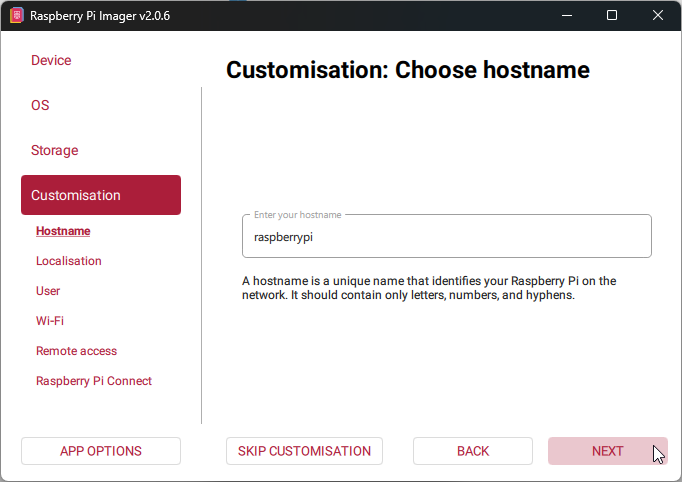
Task: Click the Raspberry Pi Imager title bar icon
Action: point(16,15)
